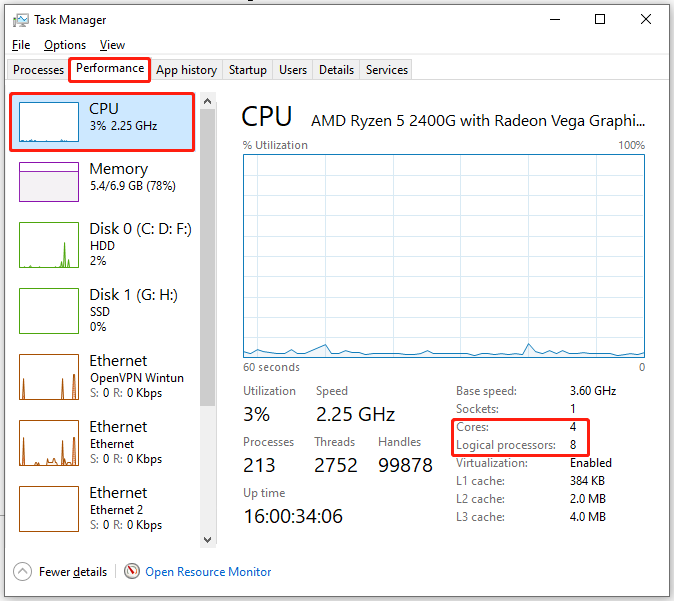Open Resource Monitor link
The image size is (674, 601).
pyautogui.click(x=208, y=572)
